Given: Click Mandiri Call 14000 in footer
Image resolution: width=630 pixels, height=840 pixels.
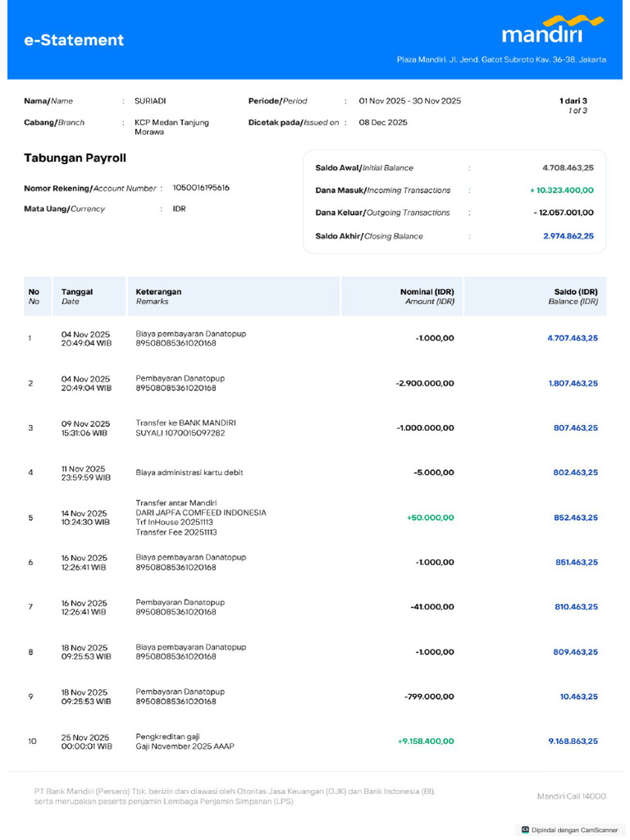Looking at the screenshot, I should 572,797.
